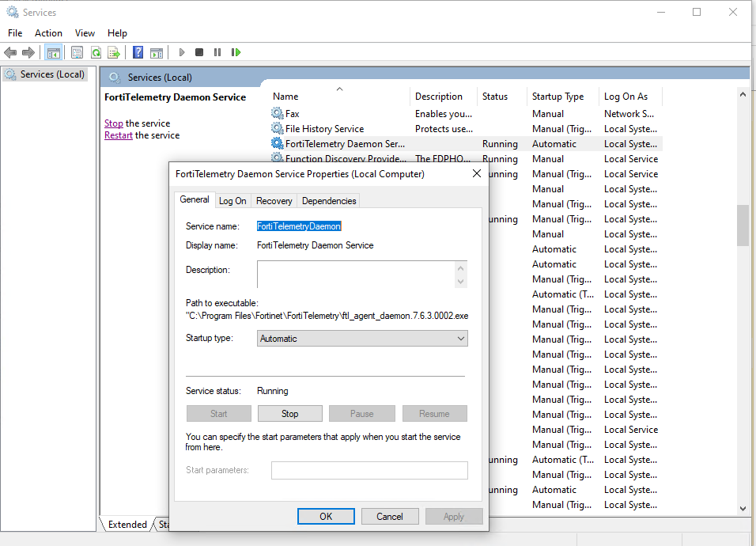756x546 pixels.
Task: Open the Action menu
Action: click(x=48, y=33)
